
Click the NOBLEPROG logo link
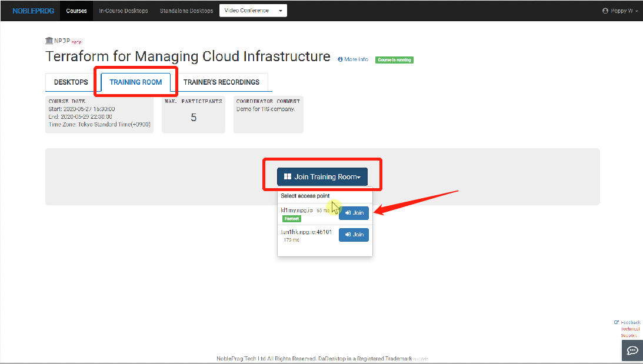33,11
